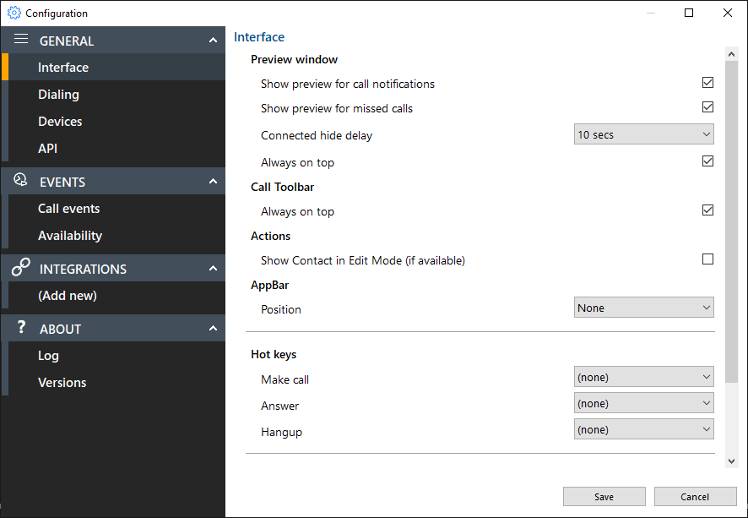This screenshot has width=748, height=518.
Task: Click the Configuration gear icon in title bar
Action: [14, 13]
